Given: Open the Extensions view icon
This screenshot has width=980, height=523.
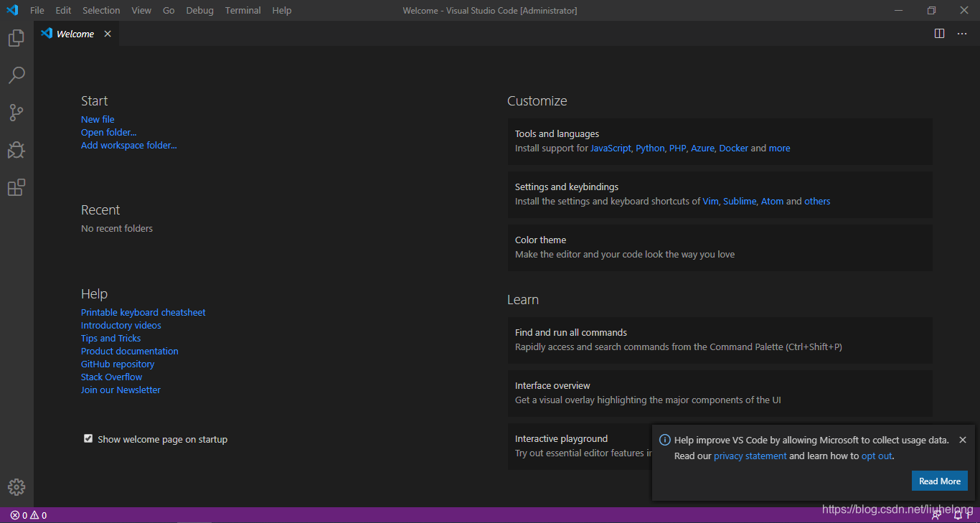Looking at the screenshot, I should pyautogui.click(x=17, y=187).
